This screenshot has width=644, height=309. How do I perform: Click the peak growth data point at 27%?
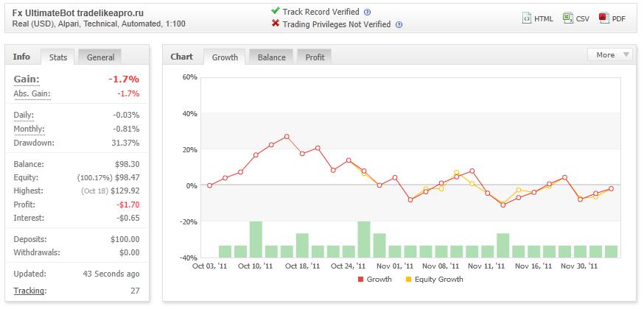287,136
